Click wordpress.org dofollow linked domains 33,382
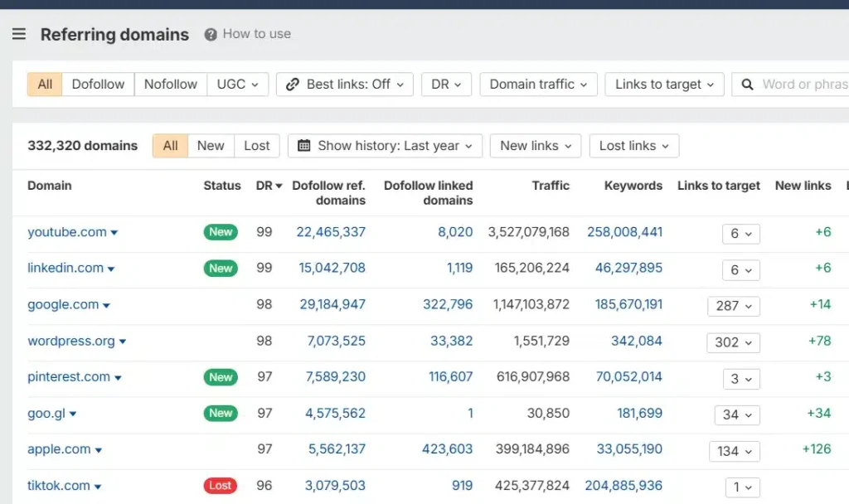The width and height of the screenshot is (849, 504). [x=452, y=341]
